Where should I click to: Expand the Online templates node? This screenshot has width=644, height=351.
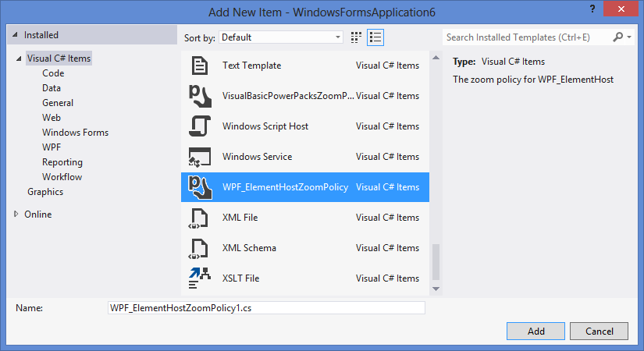click(x=16, y=214)
